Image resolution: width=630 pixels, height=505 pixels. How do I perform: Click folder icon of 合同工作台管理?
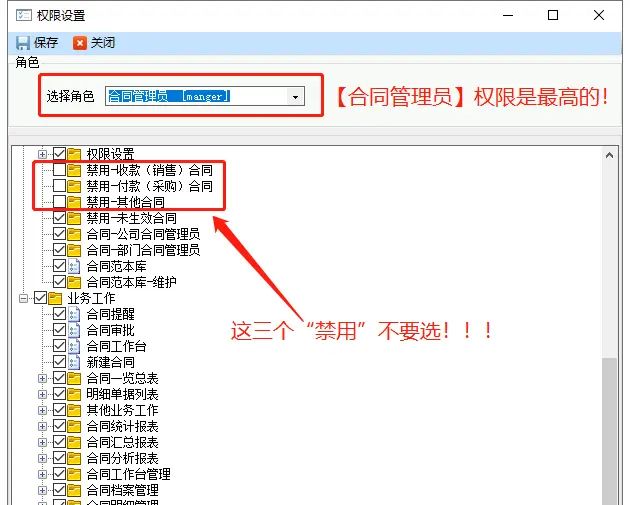[74, 474]
